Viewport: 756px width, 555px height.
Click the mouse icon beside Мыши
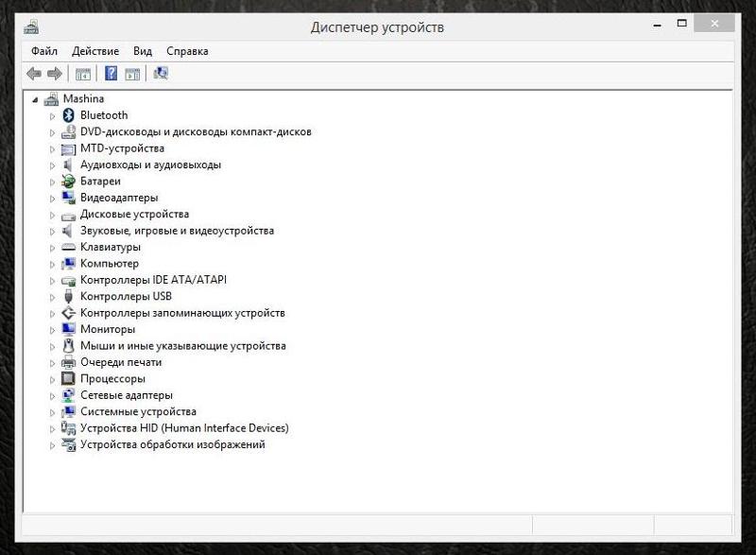68,346
